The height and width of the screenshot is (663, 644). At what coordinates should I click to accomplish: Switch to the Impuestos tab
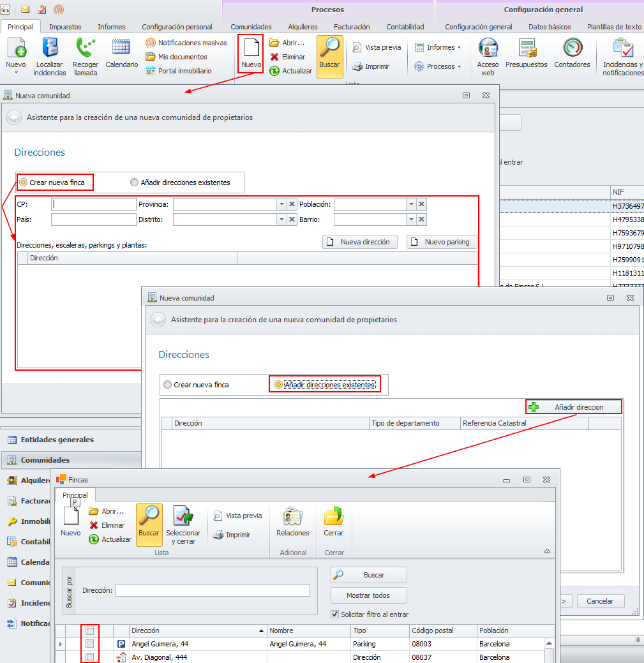[65, 27]
